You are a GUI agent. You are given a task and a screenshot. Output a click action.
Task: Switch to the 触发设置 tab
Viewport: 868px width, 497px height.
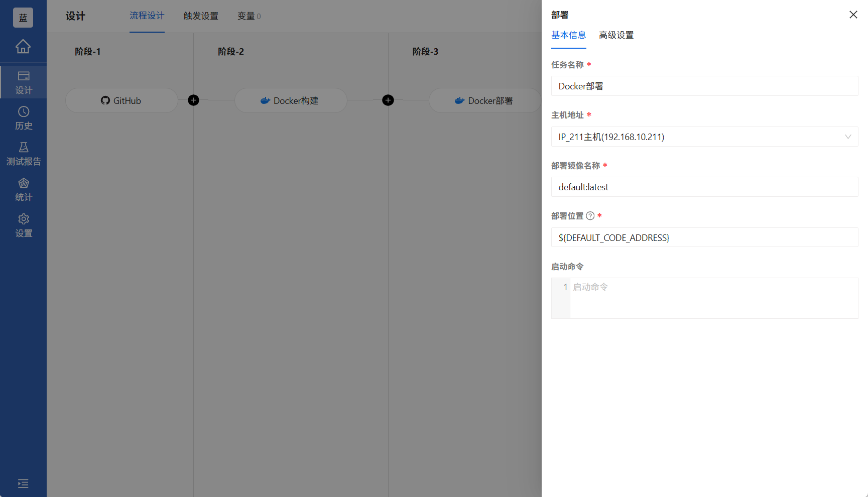click(200, 16)
